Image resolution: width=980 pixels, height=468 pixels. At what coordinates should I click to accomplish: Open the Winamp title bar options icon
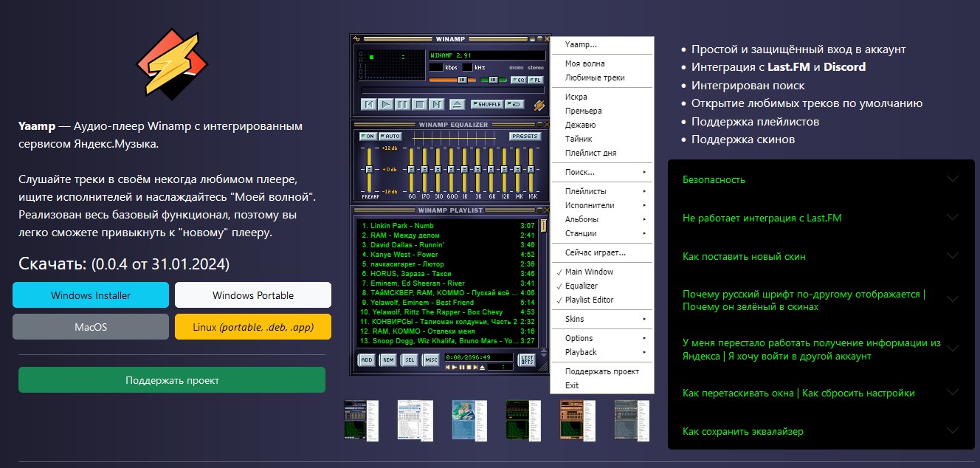click(356, 38)
